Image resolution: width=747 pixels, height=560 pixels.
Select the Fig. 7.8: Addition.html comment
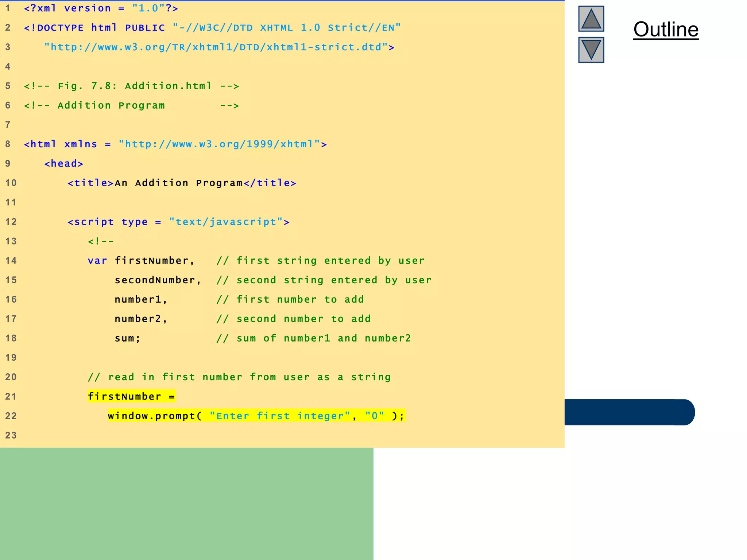pyautogui.click(x=131, y=86)
